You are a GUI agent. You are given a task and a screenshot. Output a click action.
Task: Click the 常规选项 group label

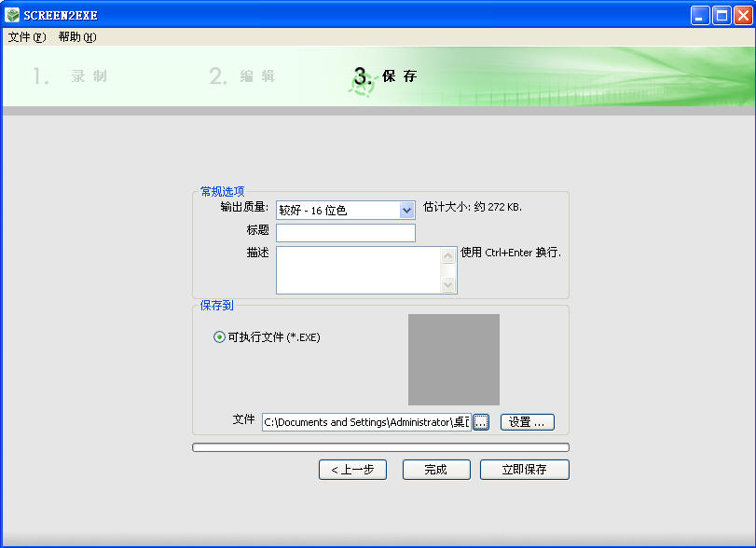[222, 192]
